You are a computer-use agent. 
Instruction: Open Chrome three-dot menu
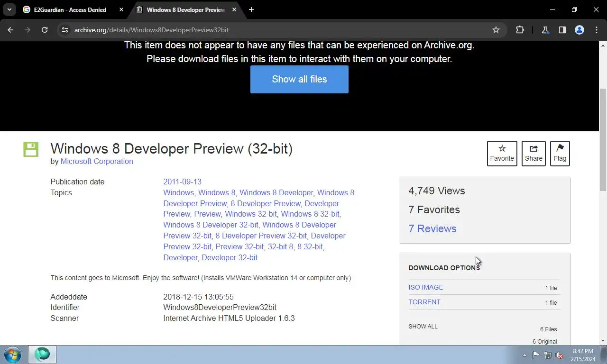(x=597, y=30)
